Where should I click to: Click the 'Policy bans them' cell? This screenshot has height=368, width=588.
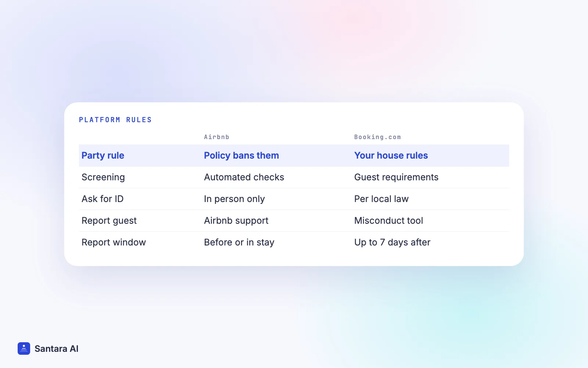(x=241, y=155)
